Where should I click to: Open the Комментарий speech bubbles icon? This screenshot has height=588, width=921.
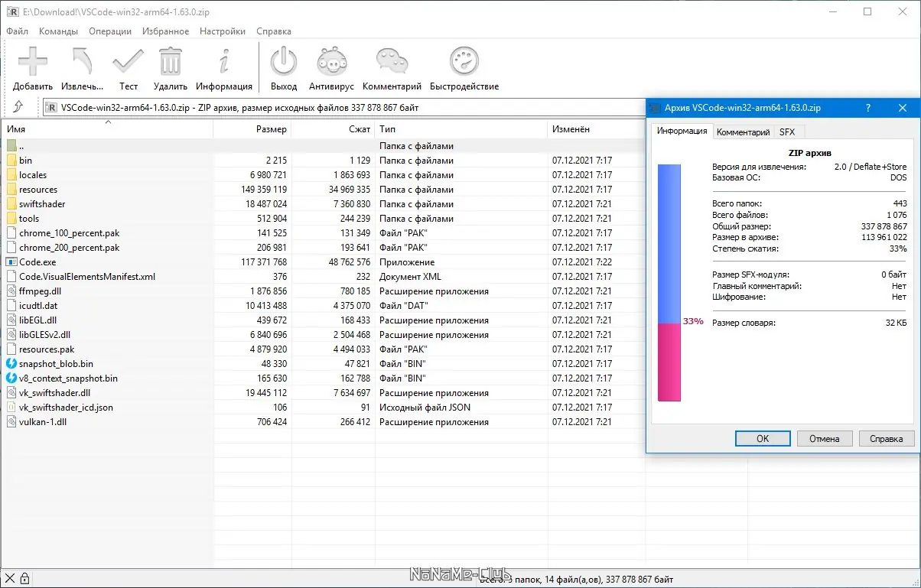392,61
